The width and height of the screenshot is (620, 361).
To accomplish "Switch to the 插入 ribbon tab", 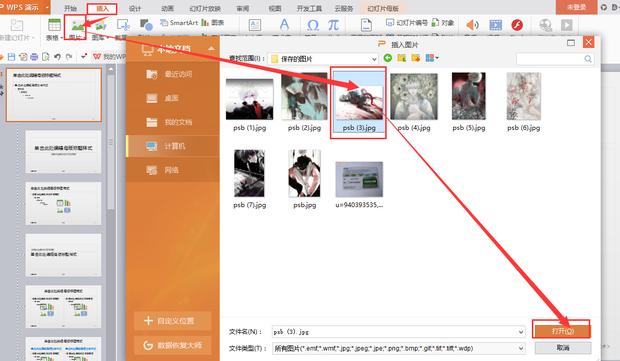I will 102,8.
